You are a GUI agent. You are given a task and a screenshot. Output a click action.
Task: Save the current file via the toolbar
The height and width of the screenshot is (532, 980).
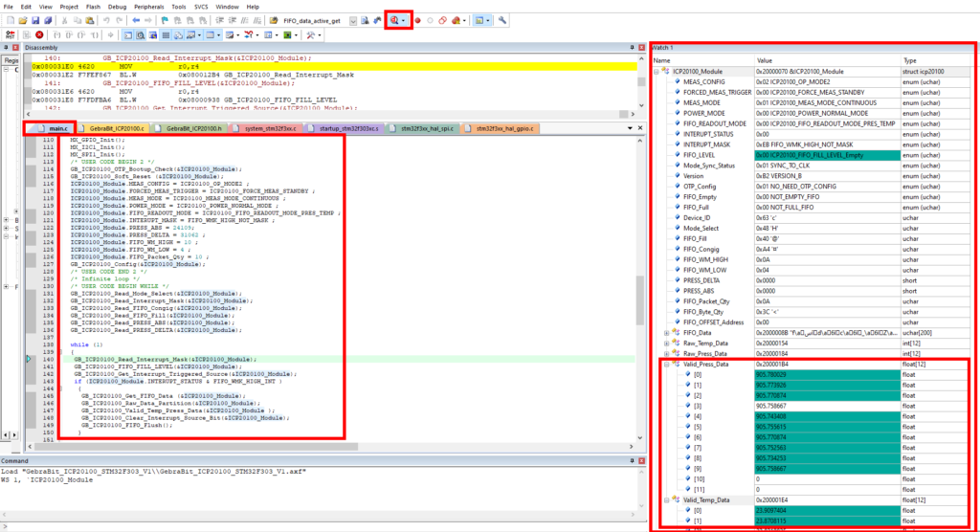[x=35, y=21]
